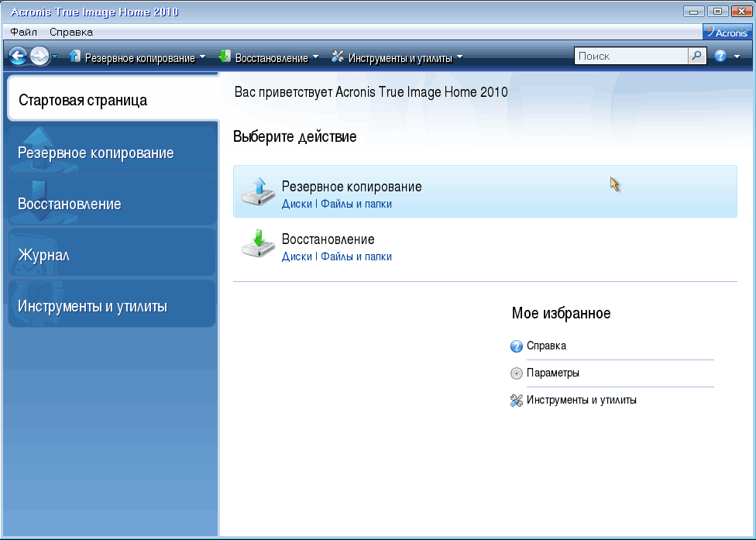Click the Forward navigation arrow icon

click(x=39, y=57)
